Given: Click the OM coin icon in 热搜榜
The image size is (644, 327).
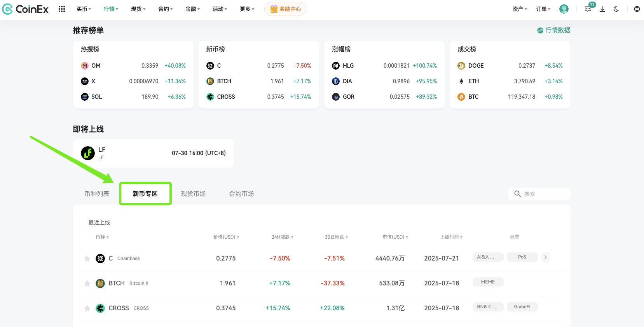Looking at the screenshot, I should tap(85, 66).
